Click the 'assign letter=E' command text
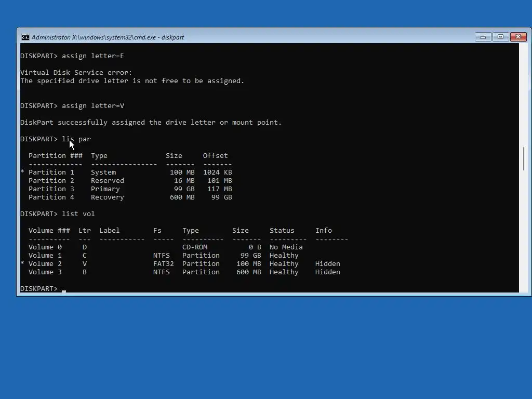 pyautogui.click(x=93, y=56)
